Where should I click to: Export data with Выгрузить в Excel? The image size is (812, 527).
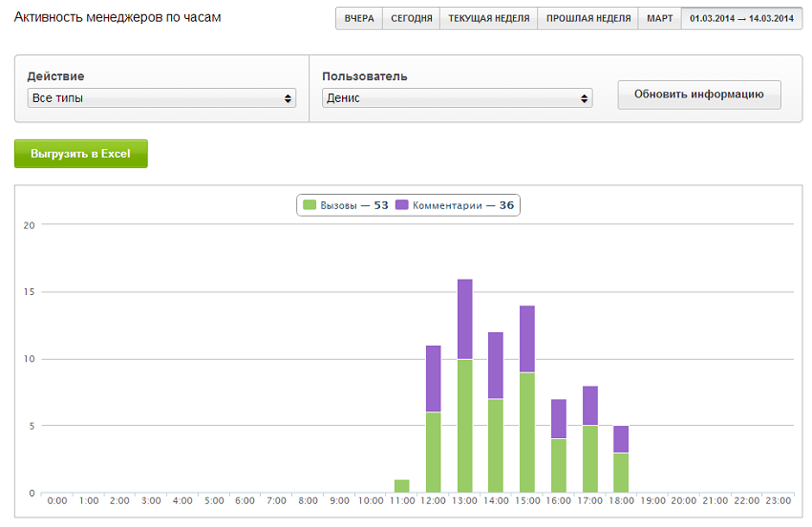[81, 154]
